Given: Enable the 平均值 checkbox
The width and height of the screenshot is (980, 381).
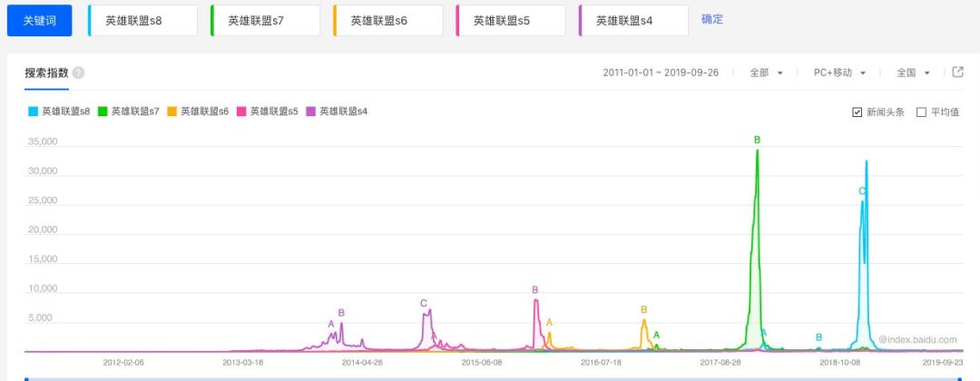Looking at the screenshot, I should coord(921,112).
